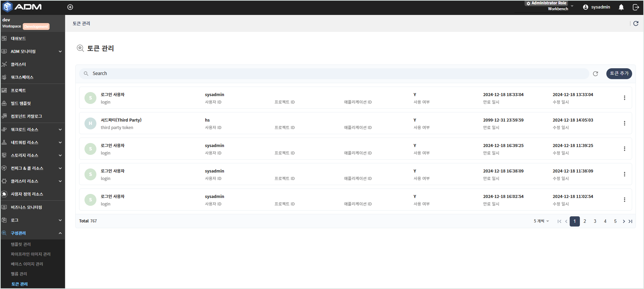Open more options for hs third party token
The height and width of the screenshot is (289, 644).
point(624,123)
